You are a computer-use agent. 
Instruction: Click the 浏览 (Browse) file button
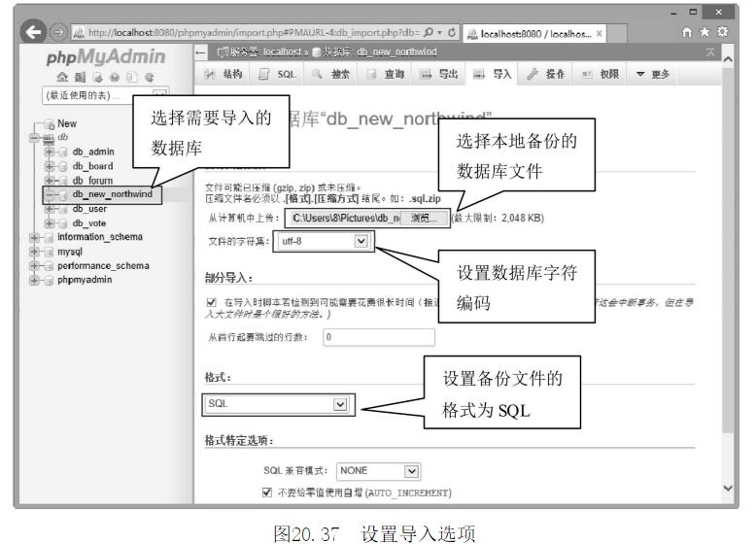pos(426,217)
